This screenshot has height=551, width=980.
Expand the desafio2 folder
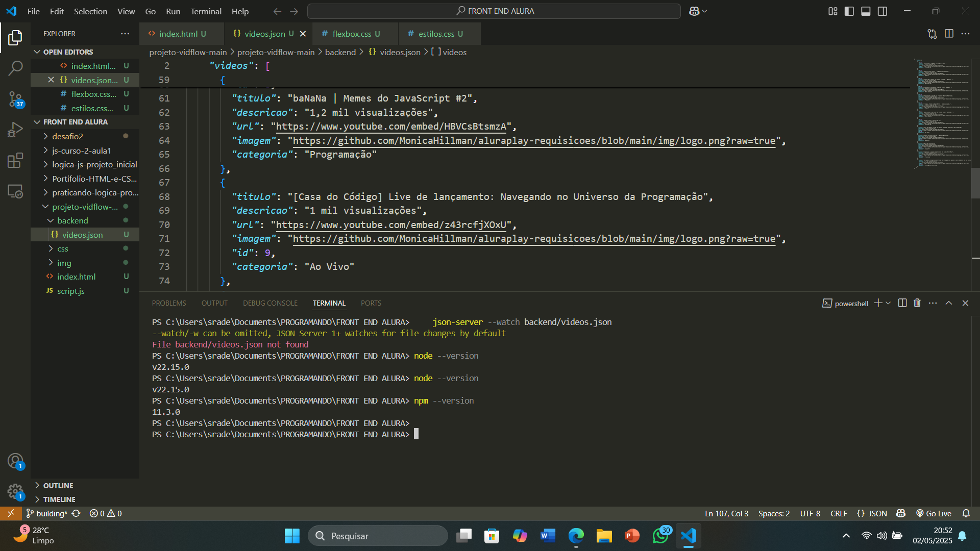tap(85, 136)
